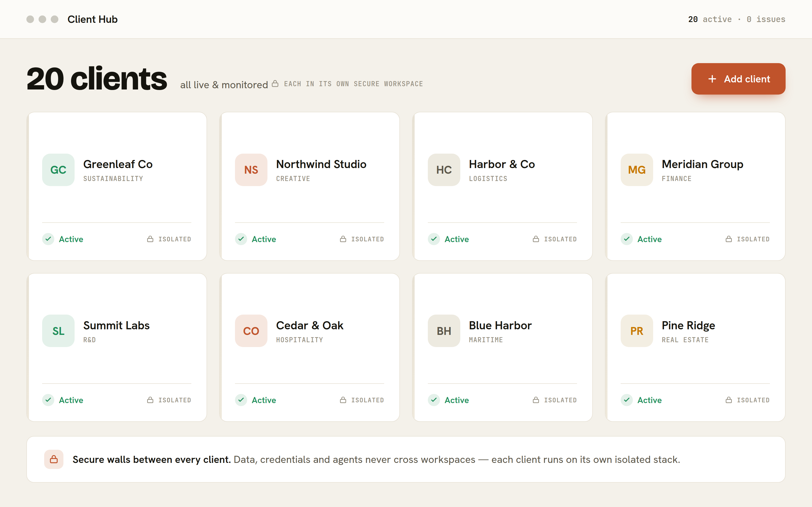Click the Client Hub title
The width and height of the screenshot is (812, 507).
[92, 19]
